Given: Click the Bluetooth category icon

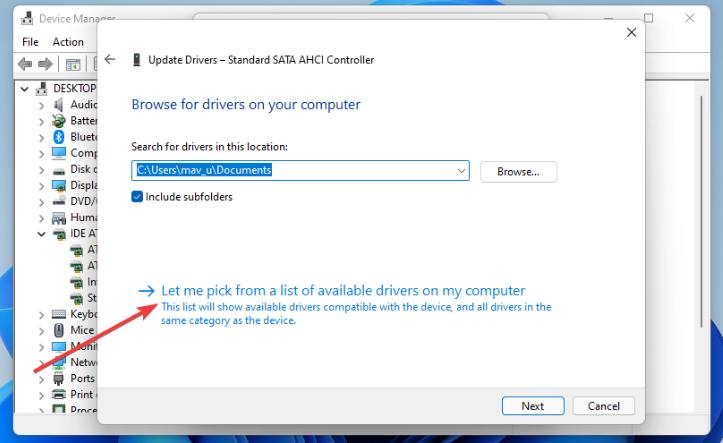Looking at the screenshot, I should click(59, 137).
